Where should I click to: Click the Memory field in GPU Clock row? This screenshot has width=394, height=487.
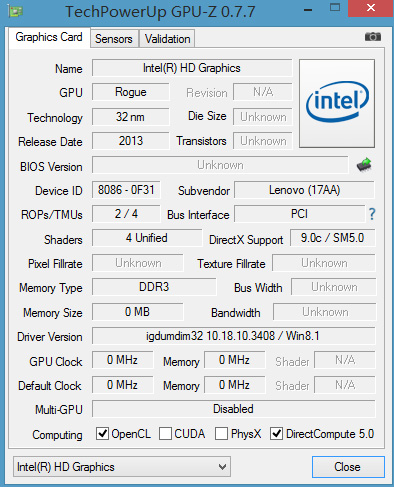[x=235, y=360]
